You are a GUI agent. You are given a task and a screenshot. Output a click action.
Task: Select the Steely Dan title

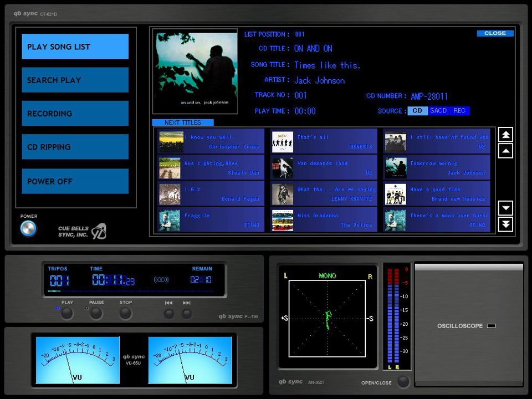211,167
